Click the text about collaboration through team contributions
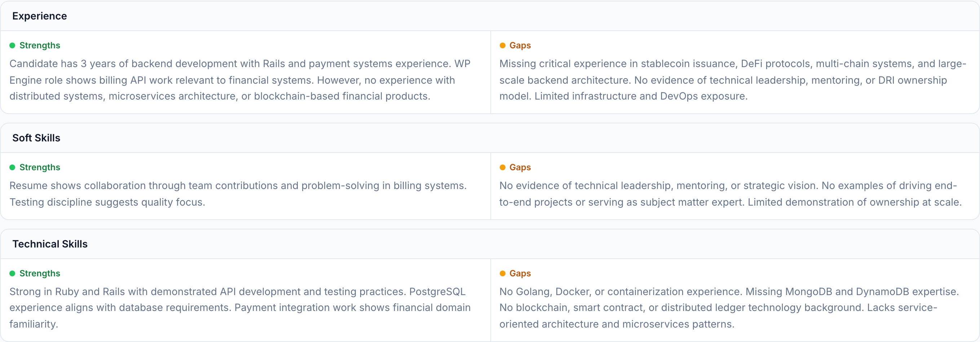The height and width of the screenshot is (342, 980). 238,194
